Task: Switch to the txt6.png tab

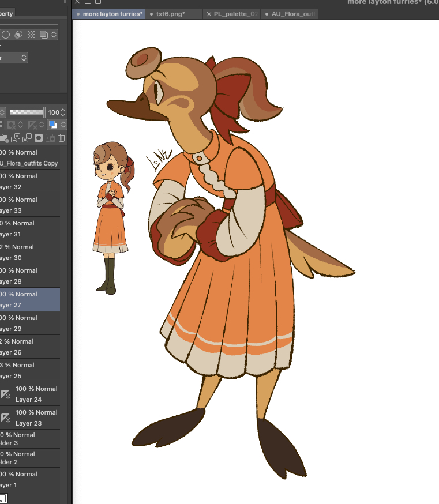Action: coord(170,14)
